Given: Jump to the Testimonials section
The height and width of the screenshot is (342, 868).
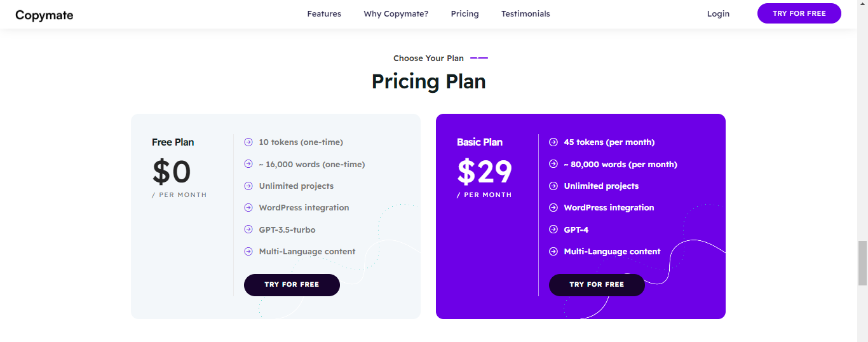Looking at the screenshot, I should 526,13.
